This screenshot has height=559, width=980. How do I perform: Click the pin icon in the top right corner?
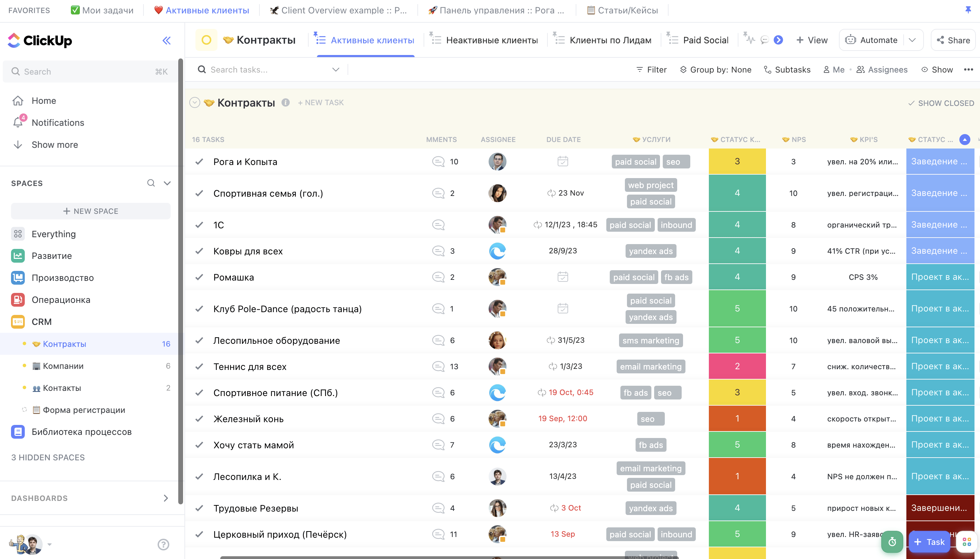pos(969,10)
